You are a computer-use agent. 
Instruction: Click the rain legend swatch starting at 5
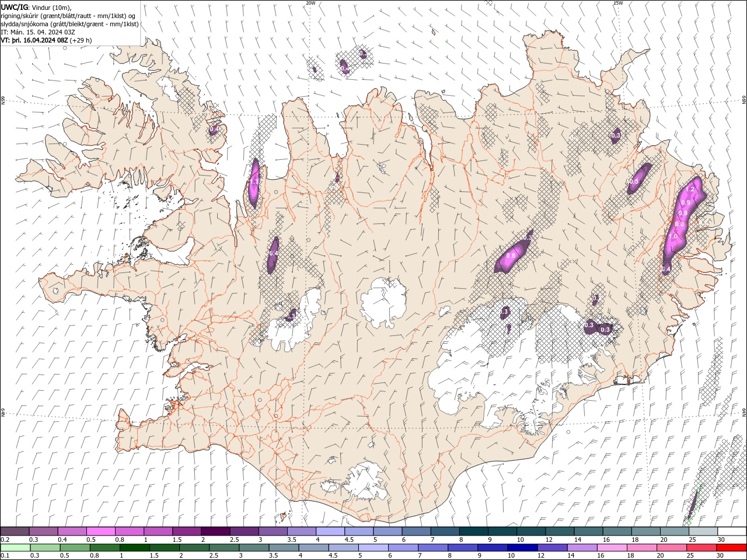[x=373, y=548]
